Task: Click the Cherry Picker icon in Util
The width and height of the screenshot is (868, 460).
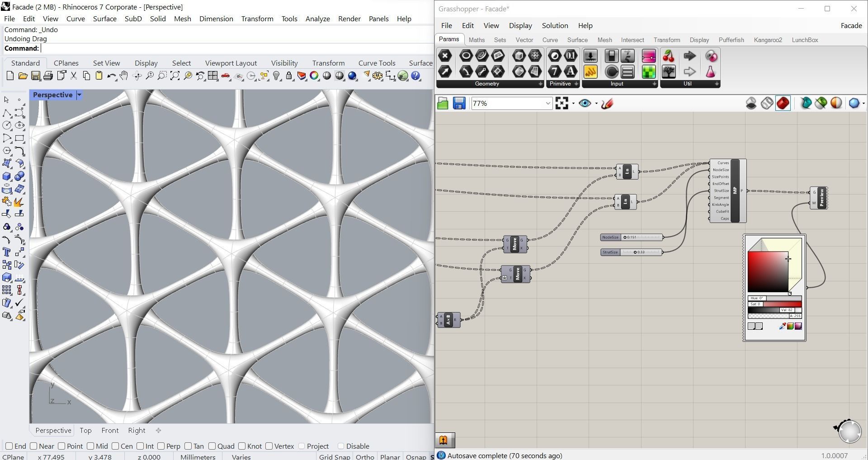Action: point(669,56)
